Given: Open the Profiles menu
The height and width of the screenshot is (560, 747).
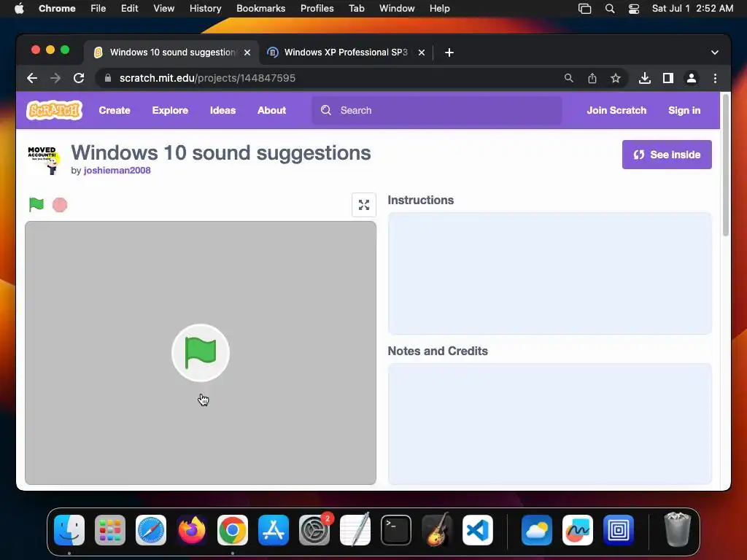Looking at the screenshot, I should click(x=317, y=9).
